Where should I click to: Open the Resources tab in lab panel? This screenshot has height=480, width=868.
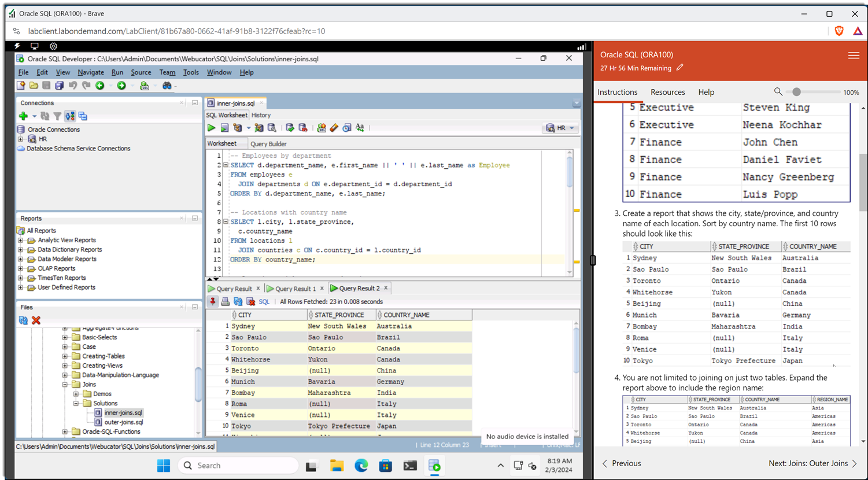click(x=667, y=92)
